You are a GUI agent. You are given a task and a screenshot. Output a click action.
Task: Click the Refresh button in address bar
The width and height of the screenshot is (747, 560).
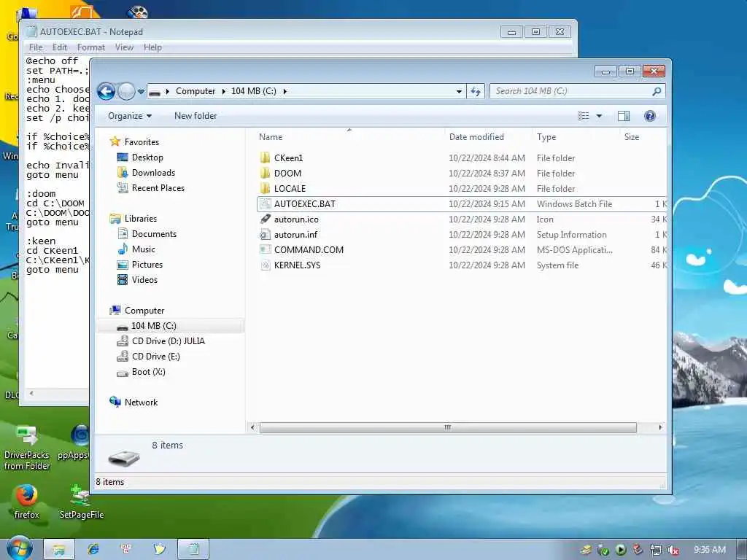(476, 91)
